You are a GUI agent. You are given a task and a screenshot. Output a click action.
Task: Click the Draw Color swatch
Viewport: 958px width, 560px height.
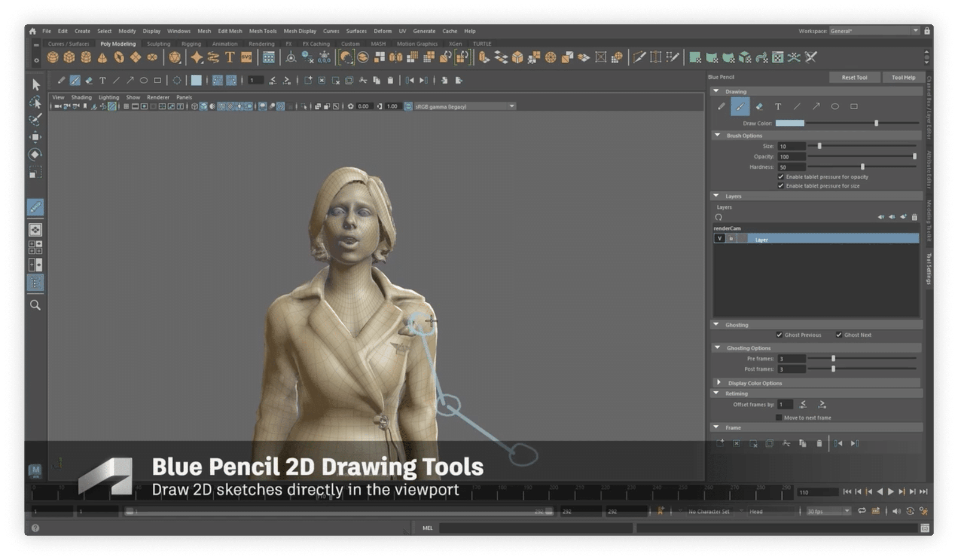(x=790, y=123)
